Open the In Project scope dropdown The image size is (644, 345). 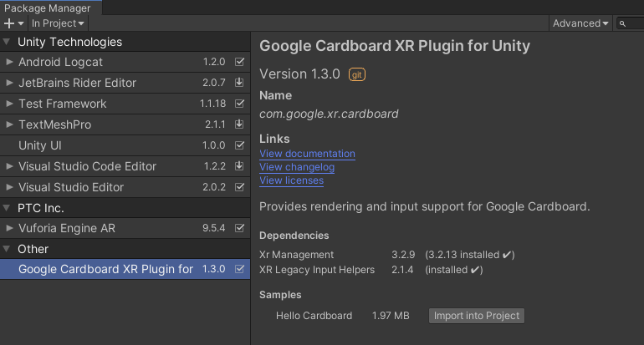58,23
